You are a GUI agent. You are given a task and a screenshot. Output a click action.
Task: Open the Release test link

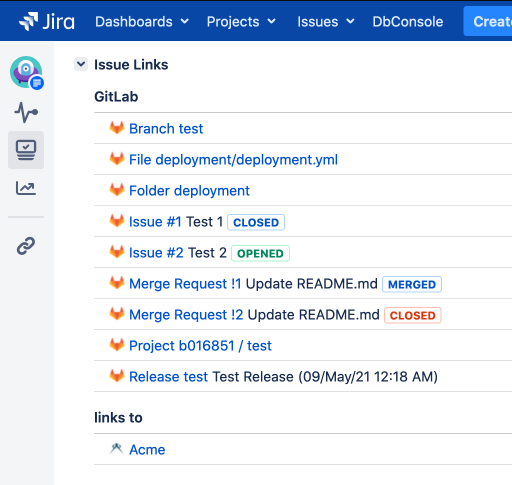tap(169, 377)
